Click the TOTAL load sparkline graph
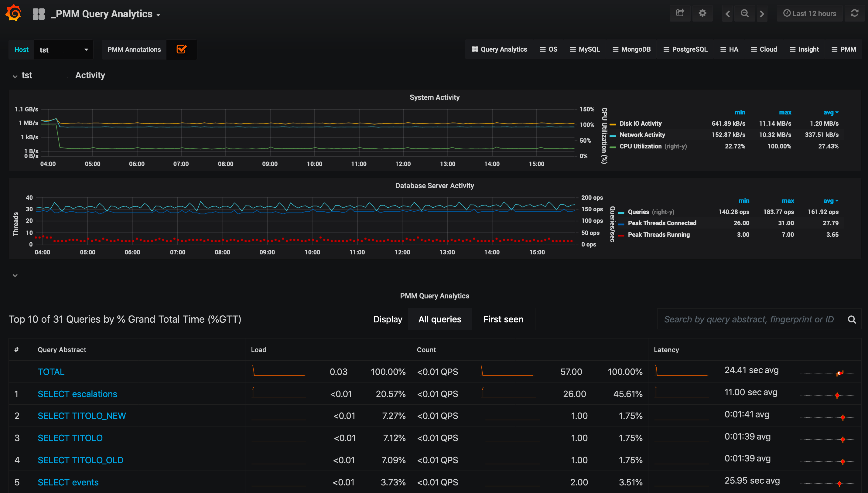This screenshot has height=493, width=868. pyautogui.click(x=279, y=371)
